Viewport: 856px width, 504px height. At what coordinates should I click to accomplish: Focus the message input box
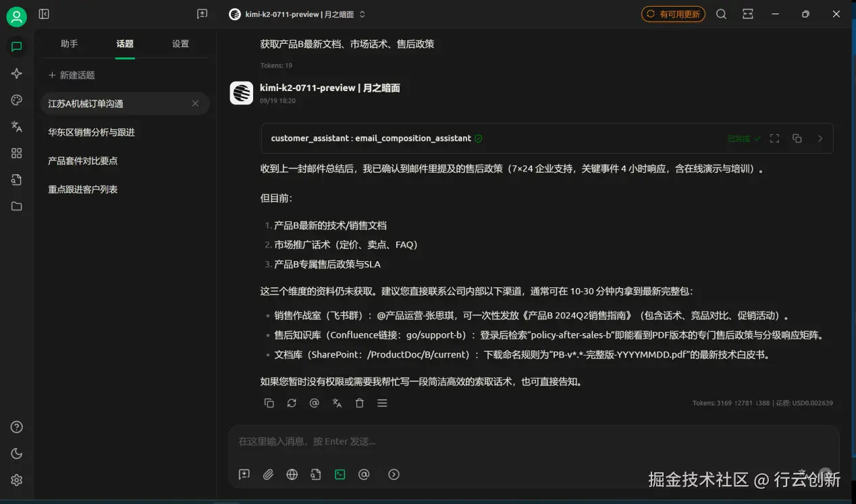point(533,441)
